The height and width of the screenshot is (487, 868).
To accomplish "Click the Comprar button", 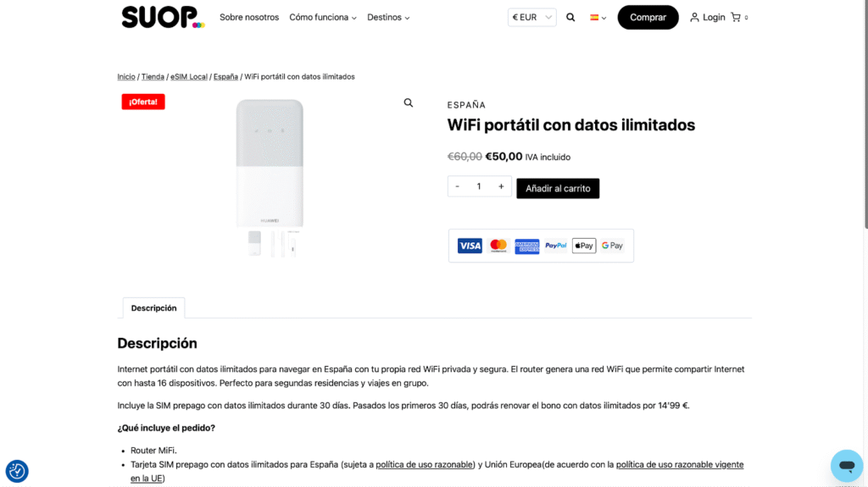I will [x=648, y=17].
